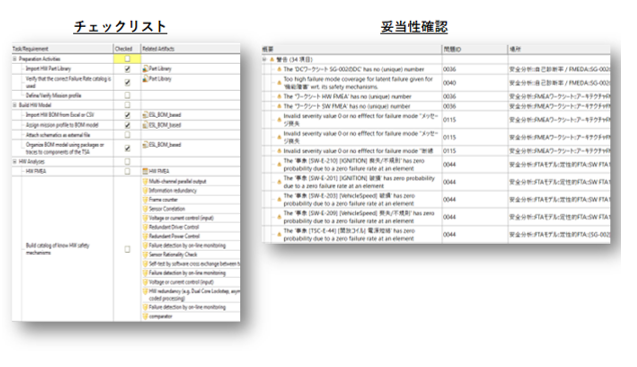
Task: Select 'Import HW Part Library' task text
Action: [x=48, y=69]
